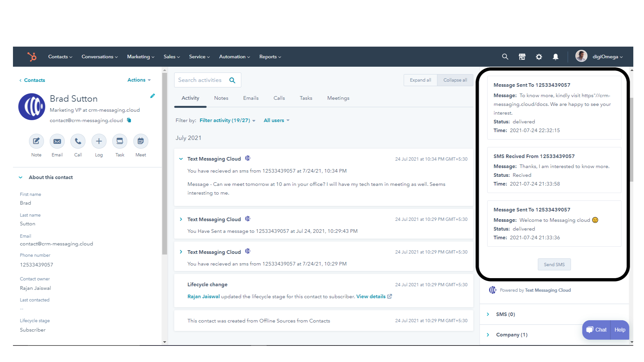Expand the 'You Have Sent a message' entry
This screenshot has width=644, height=362.
tap(181, 219)
